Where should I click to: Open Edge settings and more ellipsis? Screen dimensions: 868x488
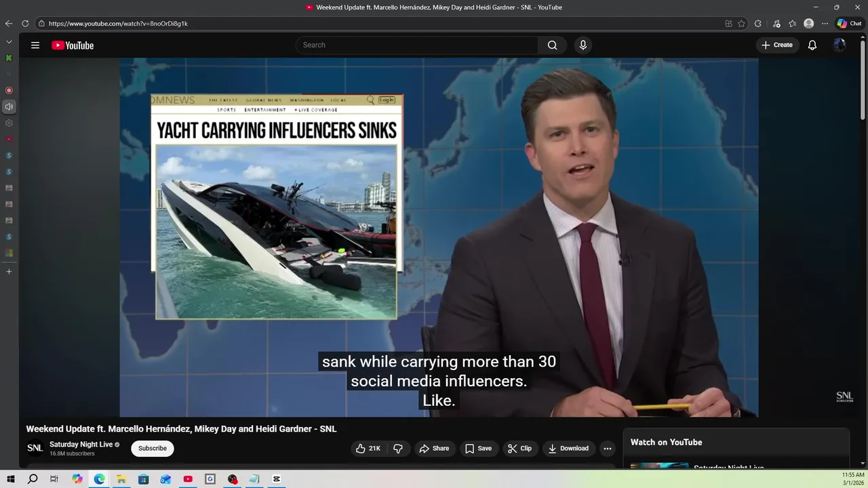click(825, 23)
